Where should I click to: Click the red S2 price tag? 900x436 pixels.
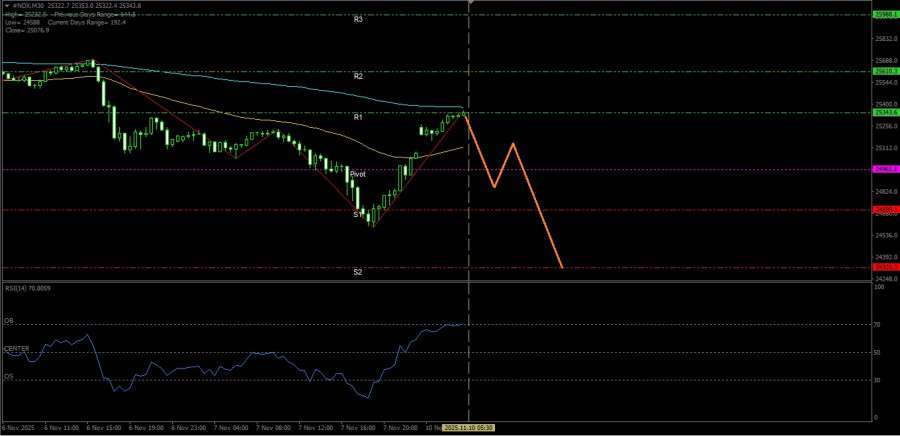coord(884,267)
